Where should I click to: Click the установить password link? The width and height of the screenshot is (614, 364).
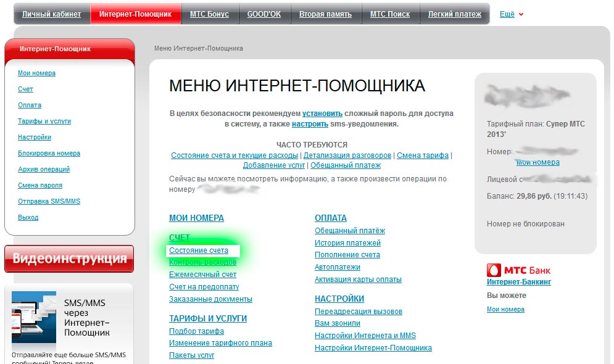click(322, 114)
